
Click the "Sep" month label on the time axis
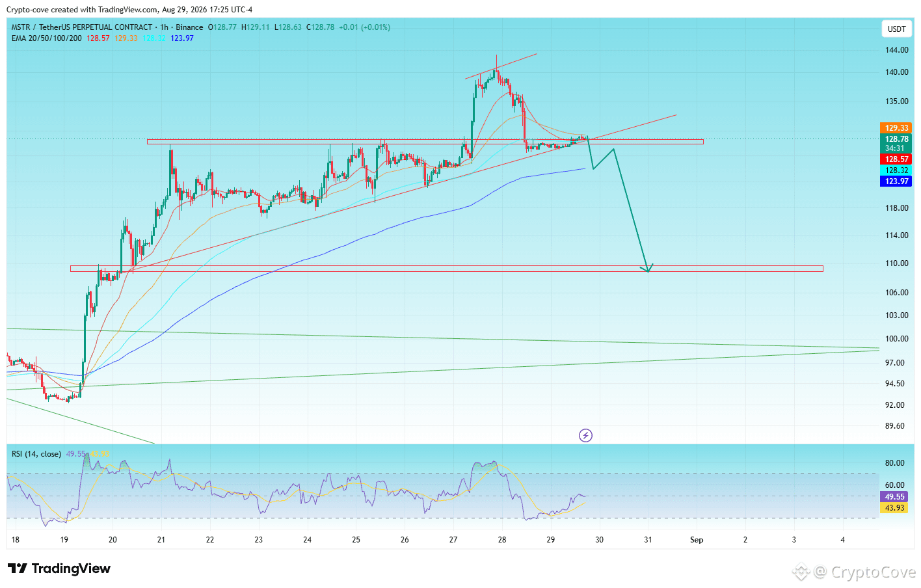coord(697,540)
